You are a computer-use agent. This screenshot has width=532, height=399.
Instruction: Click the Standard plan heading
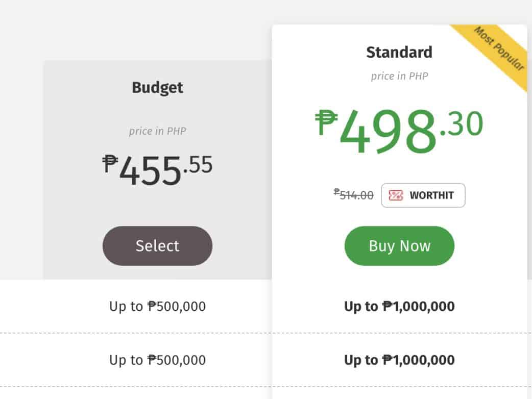pos(399,52)
